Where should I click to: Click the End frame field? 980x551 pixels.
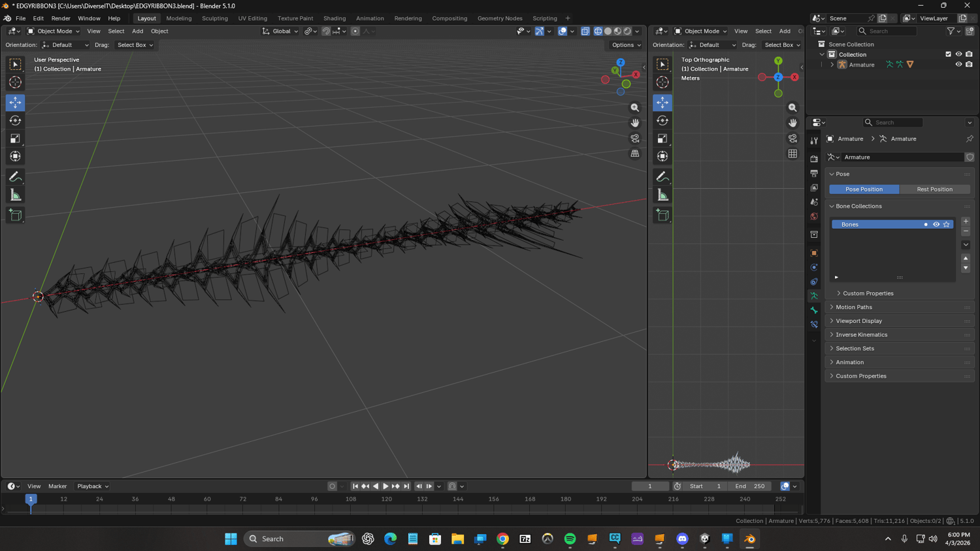[x=750, y=486]
